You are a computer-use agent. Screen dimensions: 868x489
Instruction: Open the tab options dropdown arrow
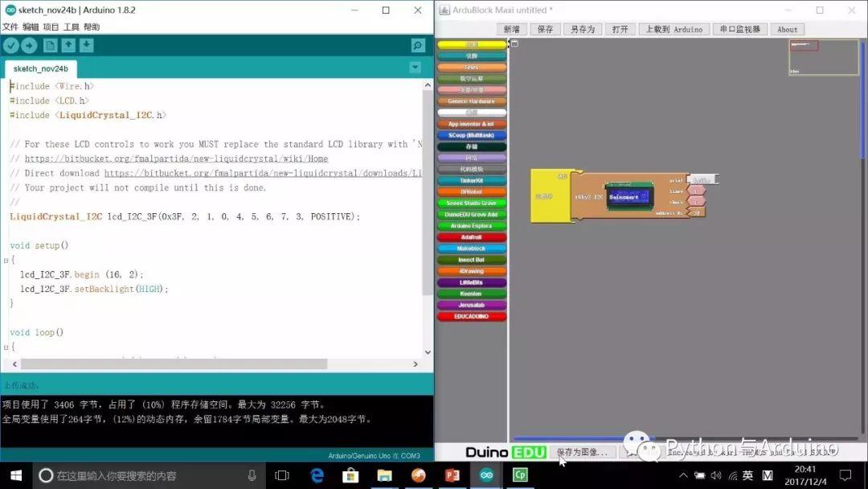coord(415,68)
